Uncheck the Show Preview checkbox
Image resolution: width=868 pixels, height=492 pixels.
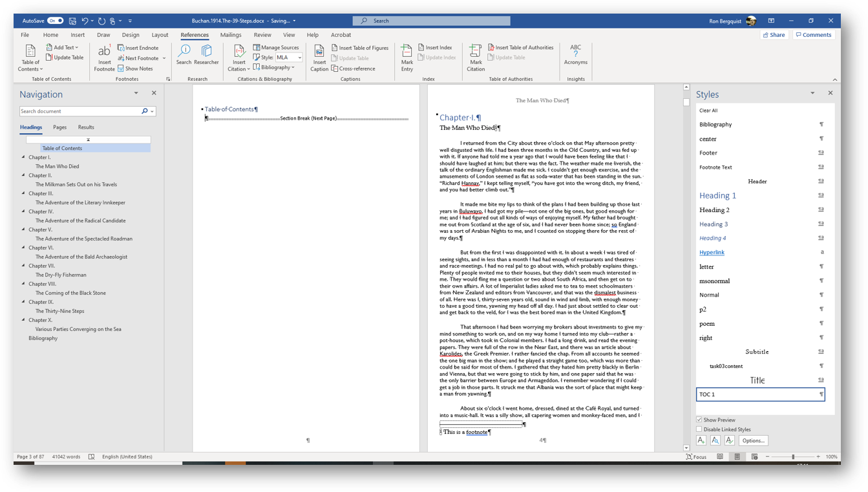click(699, 420)
